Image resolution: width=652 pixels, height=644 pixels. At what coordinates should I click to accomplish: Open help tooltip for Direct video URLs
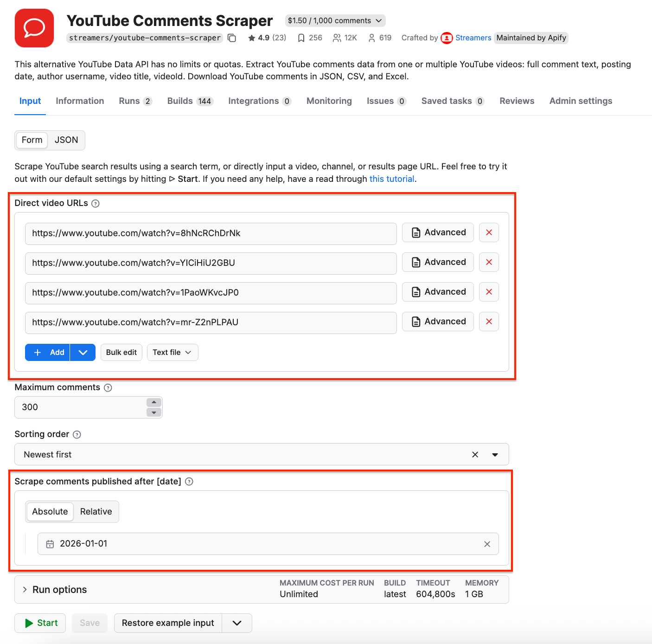pos(96,203)
